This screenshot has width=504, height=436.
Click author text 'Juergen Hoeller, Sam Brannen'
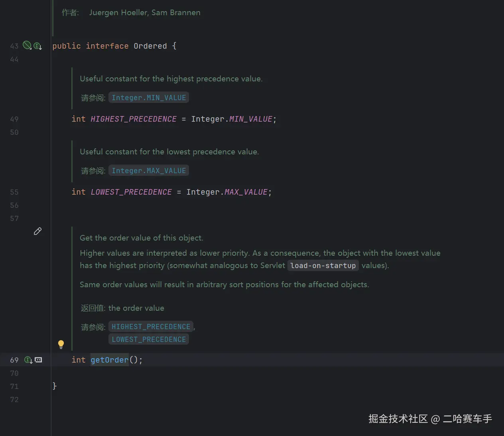click(145, 12)
